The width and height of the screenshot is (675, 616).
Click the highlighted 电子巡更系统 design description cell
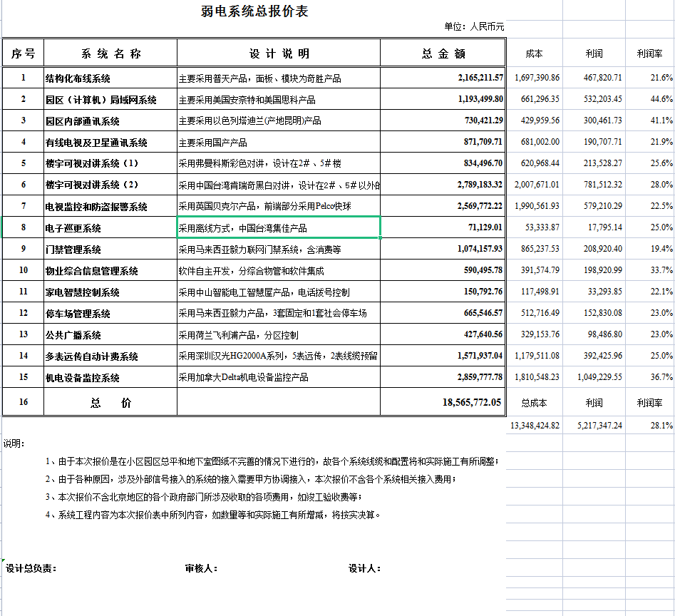(279, 228)
